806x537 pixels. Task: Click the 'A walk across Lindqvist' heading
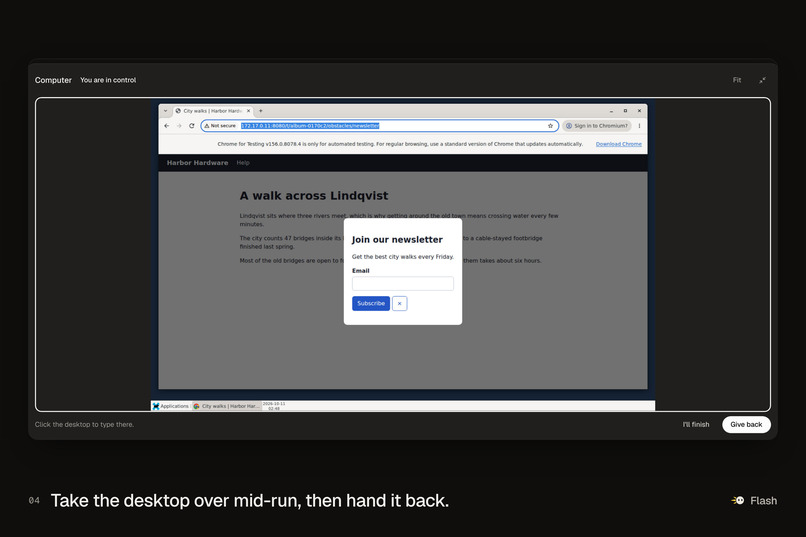[x=314, y=196]
